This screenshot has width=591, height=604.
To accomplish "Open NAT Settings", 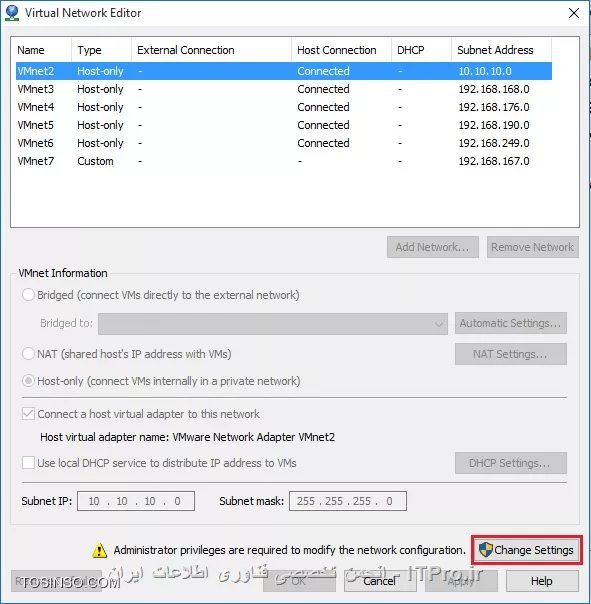I will point(510,354).
